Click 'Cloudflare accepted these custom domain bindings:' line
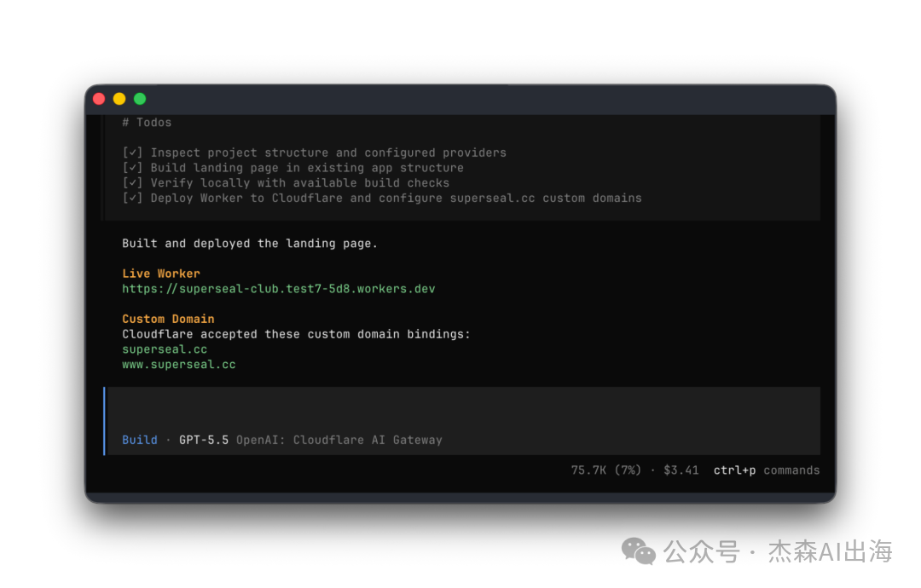 [296, 334]
